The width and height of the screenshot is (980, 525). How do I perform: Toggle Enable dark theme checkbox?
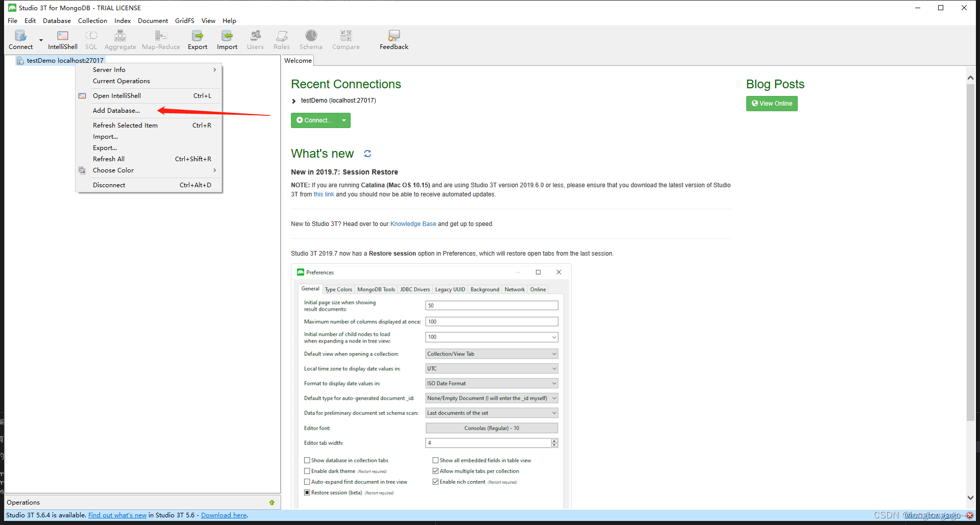tap(307, 471)
